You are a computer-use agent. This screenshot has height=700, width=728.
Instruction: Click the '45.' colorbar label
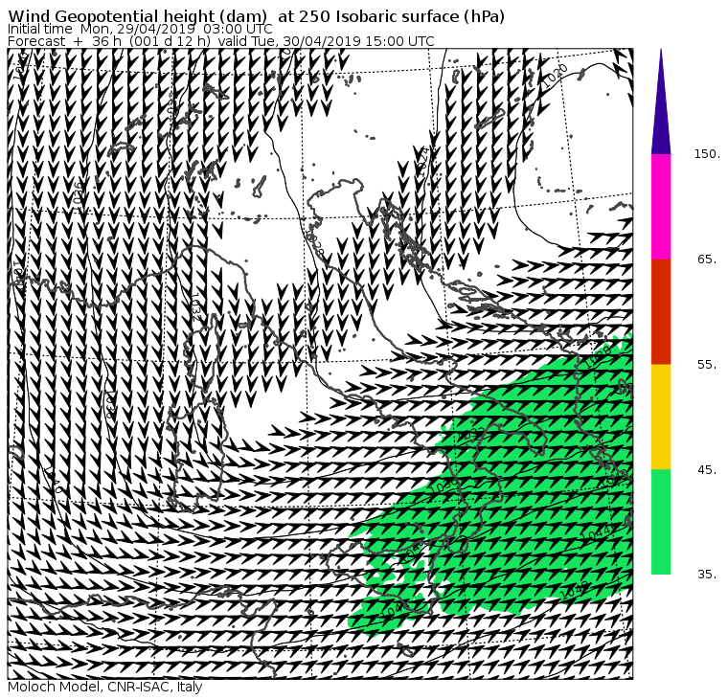point(707,470)
